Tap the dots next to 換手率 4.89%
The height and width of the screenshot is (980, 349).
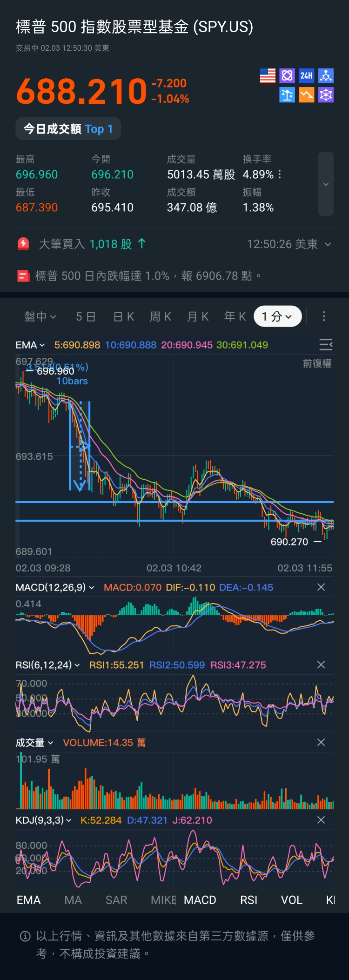[x=280, y=175]
